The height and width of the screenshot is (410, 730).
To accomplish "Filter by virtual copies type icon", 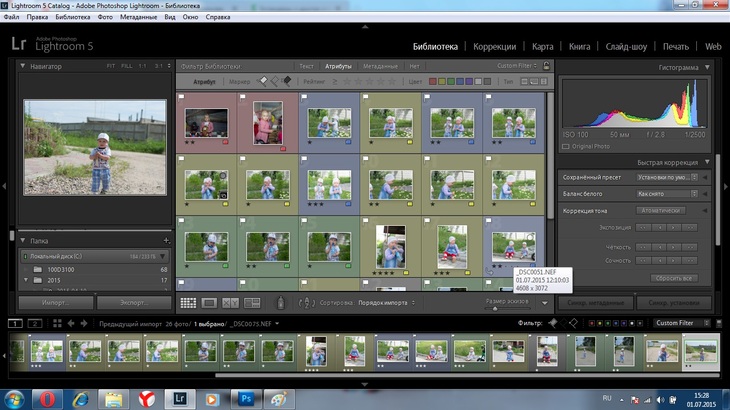I will click(534, 81).
